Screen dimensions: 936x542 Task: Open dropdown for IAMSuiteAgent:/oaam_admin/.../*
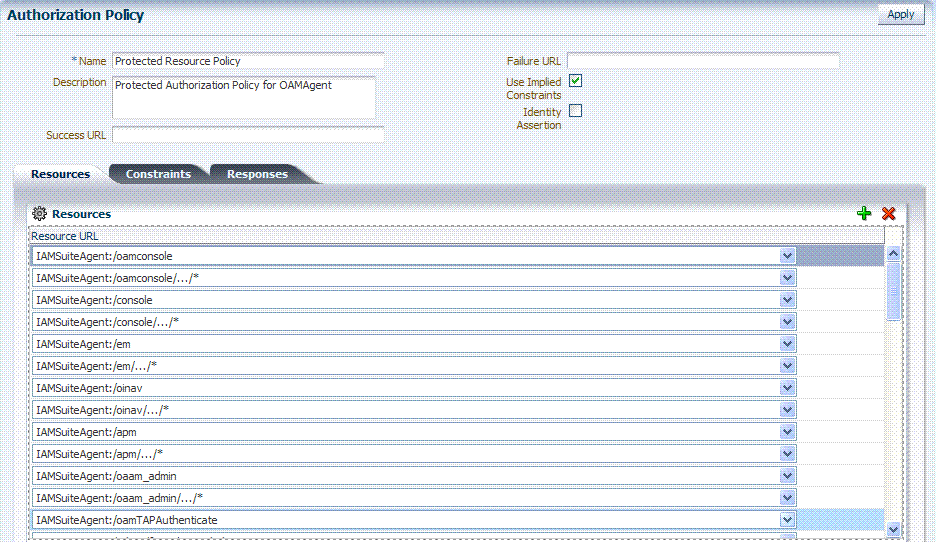coord(787,498)
